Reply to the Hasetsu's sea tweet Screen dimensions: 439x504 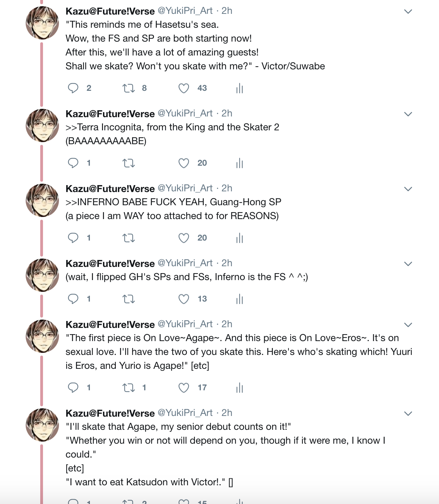point(73,88)
